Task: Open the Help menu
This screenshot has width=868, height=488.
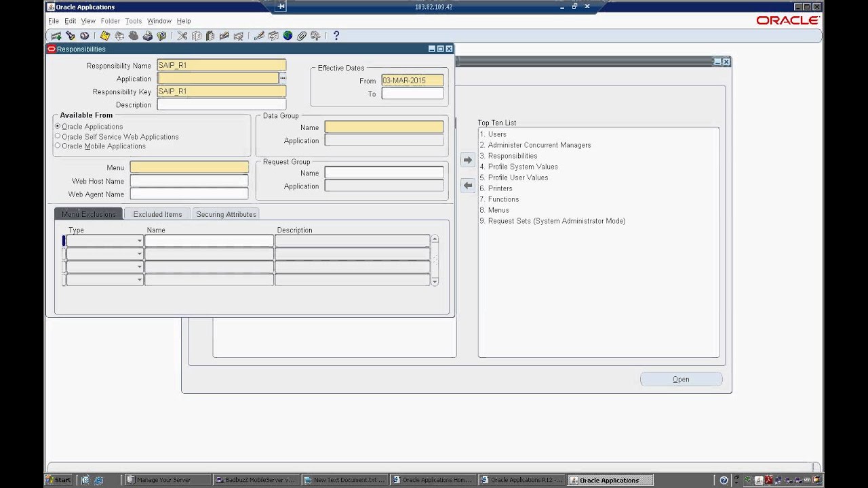Action: point(184,21)
